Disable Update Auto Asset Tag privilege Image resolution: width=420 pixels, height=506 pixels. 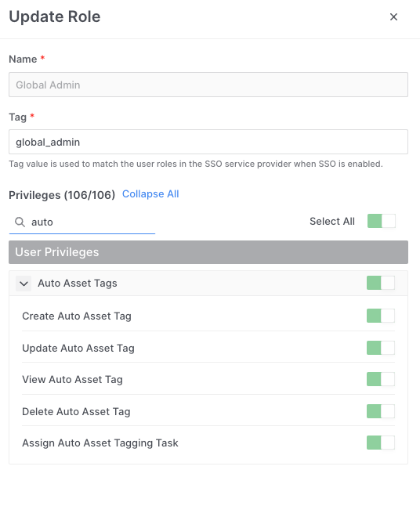pyautogui.click(x=381, y=348)
